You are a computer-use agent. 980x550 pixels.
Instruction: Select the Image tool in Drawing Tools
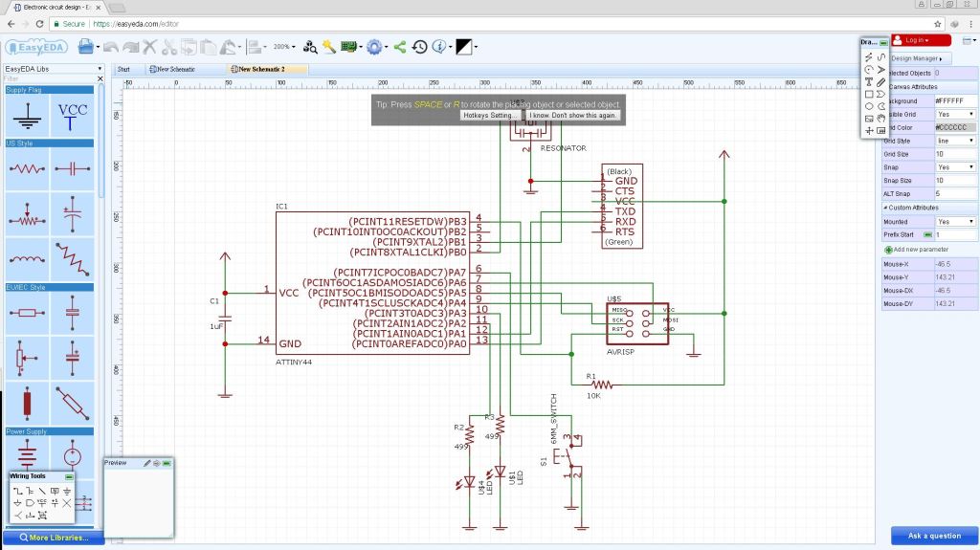pos(869,119)
